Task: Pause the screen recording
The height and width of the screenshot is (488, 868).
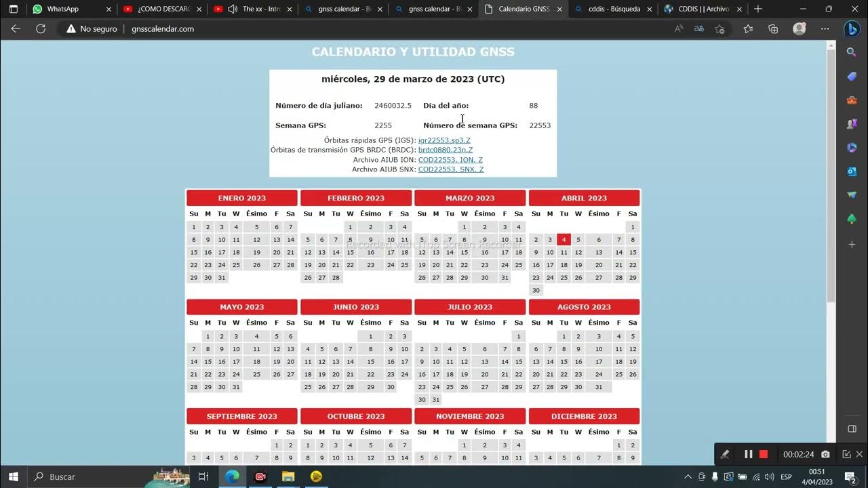Action: click(749, 454)
